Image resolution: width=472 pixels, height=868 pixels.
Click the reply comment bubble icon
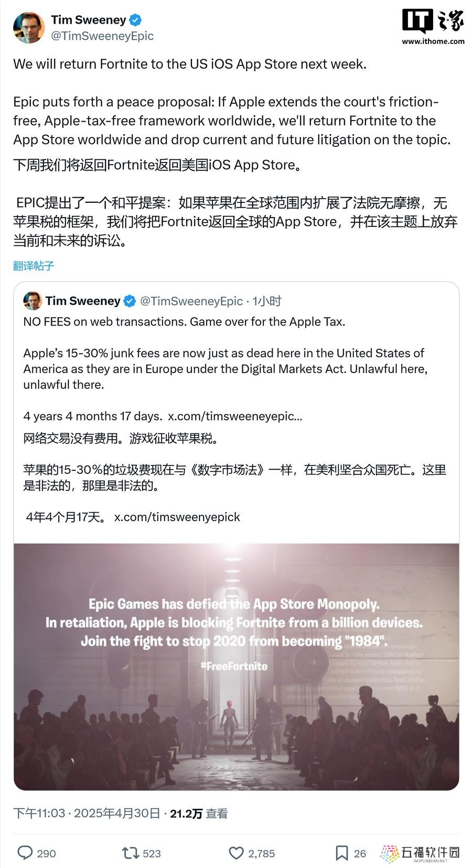[25, 853]
